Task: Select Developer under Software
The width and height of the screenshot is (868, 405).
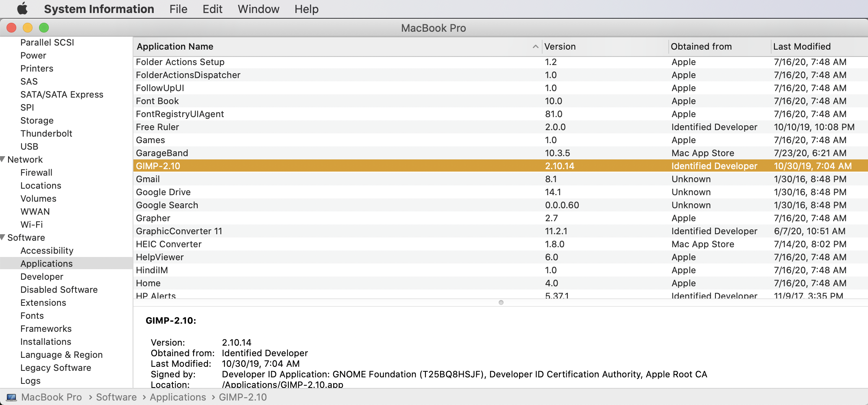Action: coord(42,277)
